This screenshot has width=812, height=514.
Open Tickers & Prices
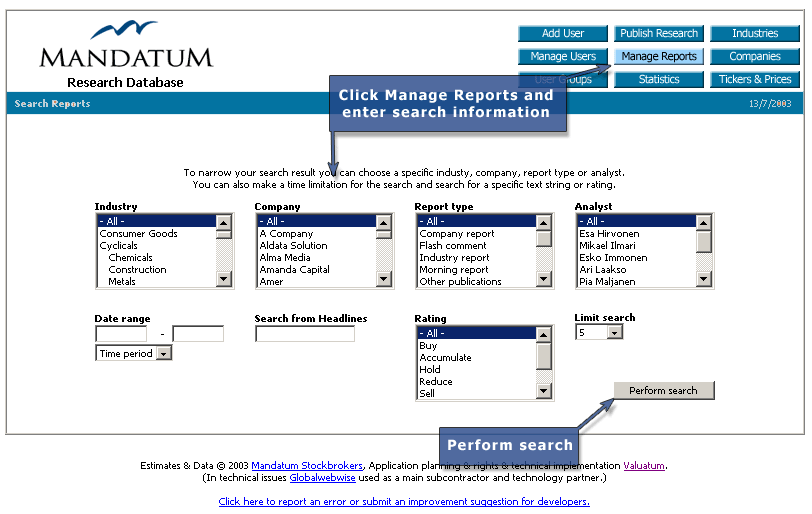(755, 79)
